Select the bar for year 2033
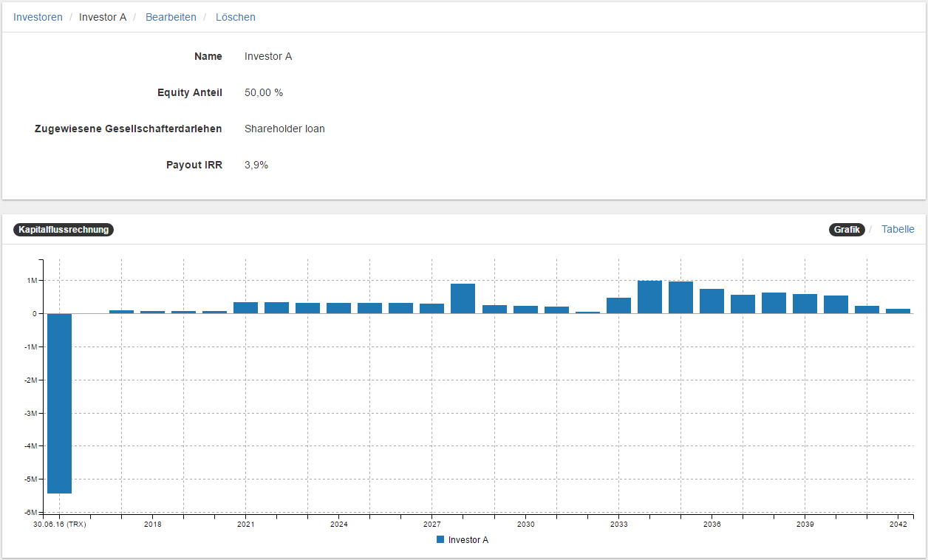 coord(618,306)
